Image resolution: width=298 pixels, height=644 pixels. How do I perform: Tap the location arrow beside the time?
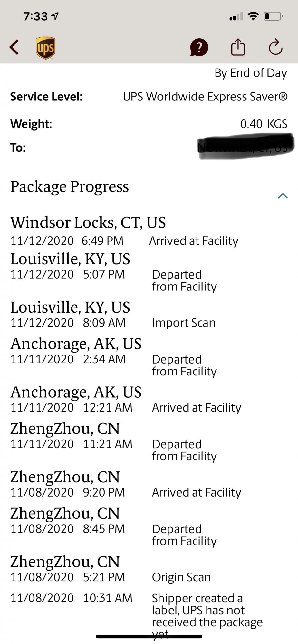coord(55,16)
